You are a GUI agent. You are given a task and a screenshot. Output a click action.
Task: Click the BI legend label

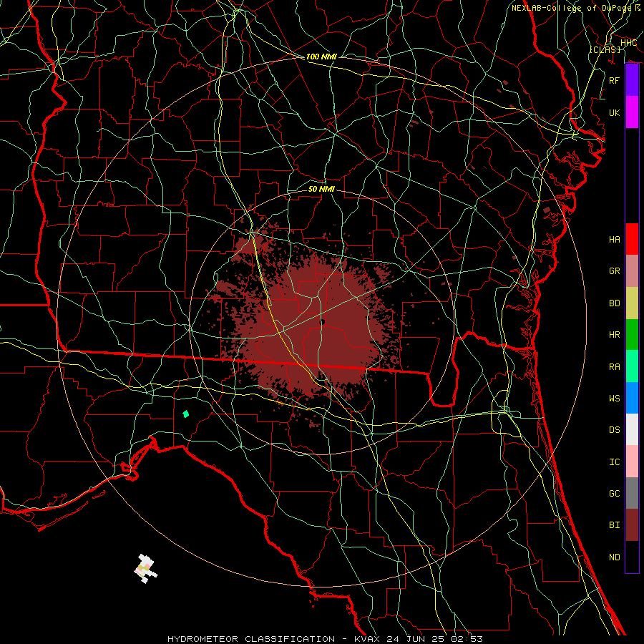coord(615,525)
